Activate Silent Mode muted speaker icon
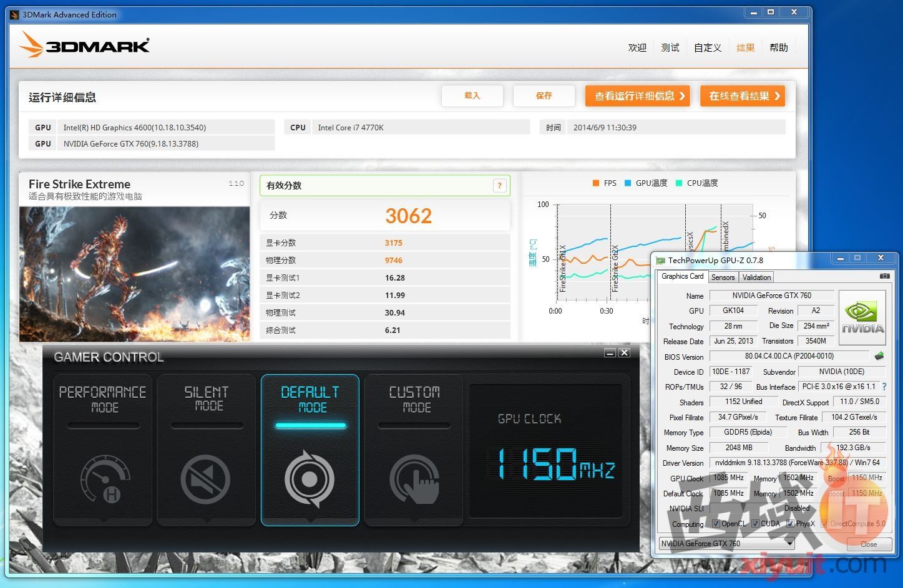The image size is (903, 588). [205, 480]
